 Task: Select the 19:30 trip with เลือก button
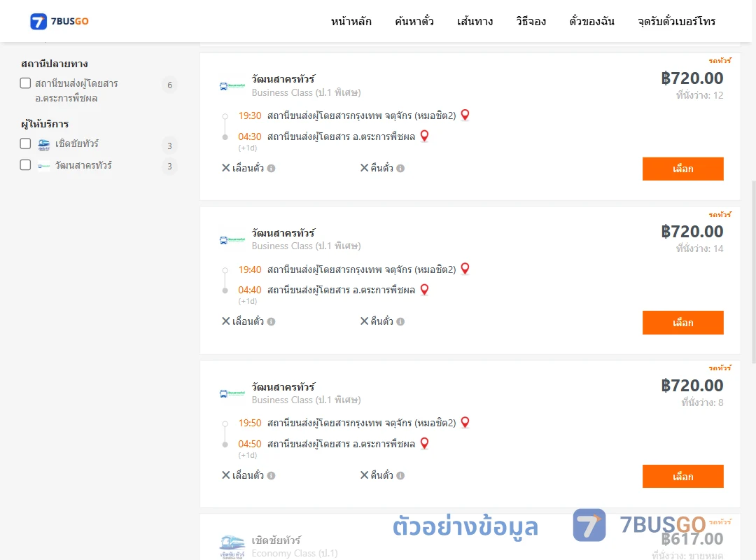(x=682, y=169)
